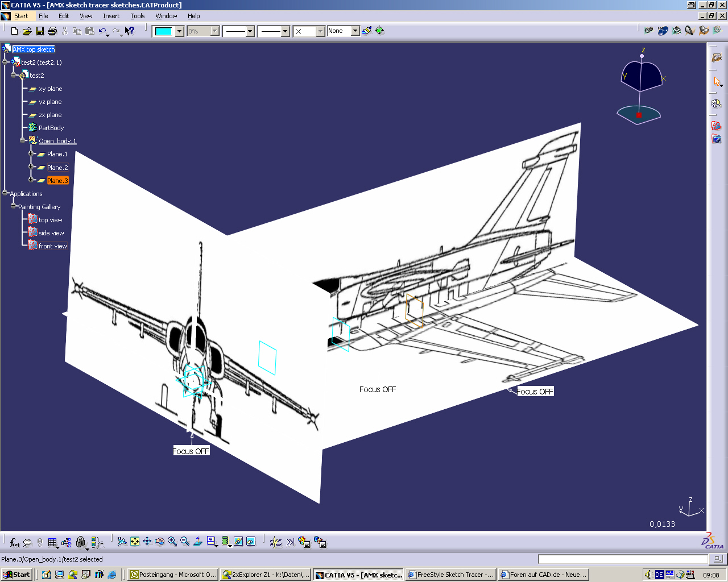Expand the Plane.1 tree node

click(31, 153)
